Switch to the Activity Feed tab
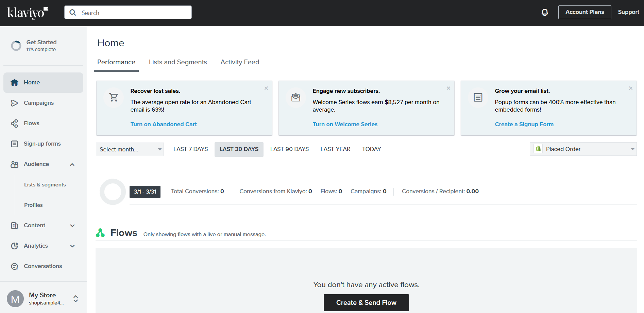644x313 pixels. click(240, 62)
